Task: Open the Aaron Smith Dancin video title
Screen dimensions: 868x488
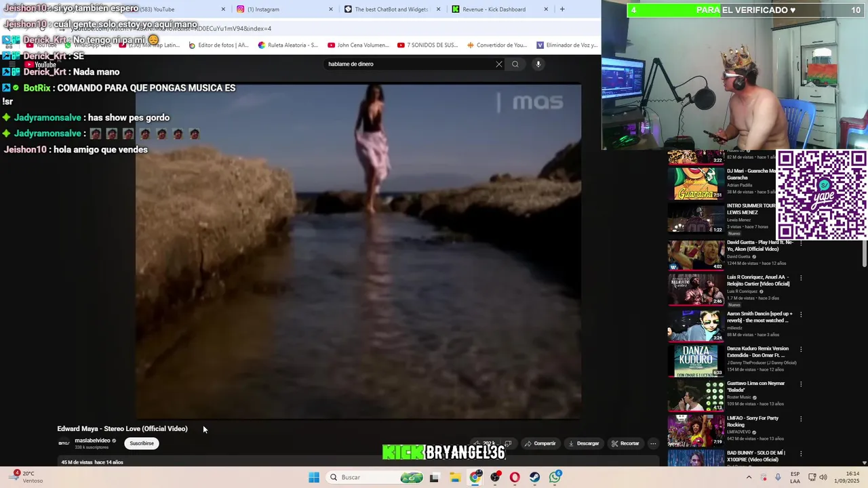Action: click(x=759, y=317)
